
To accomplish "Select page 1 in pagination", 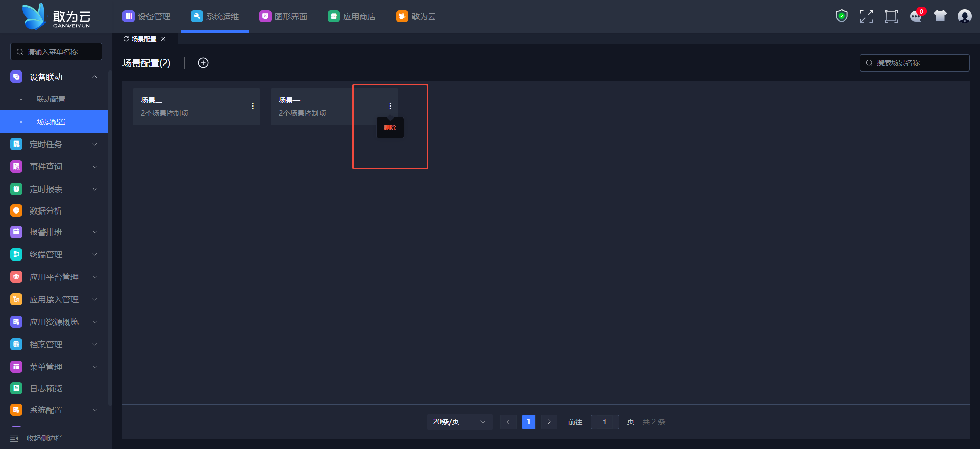I will pos(529,422).
